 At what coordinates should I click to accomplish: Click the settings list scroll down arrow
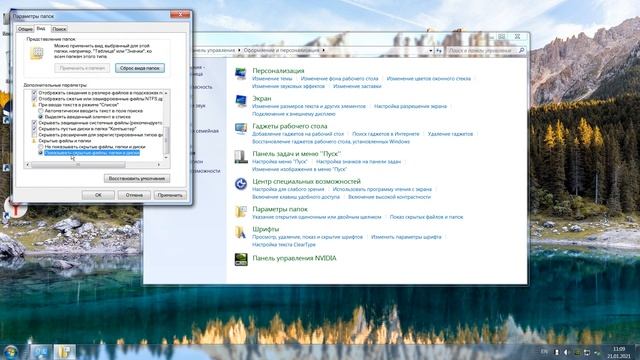[x=166, y=158]
